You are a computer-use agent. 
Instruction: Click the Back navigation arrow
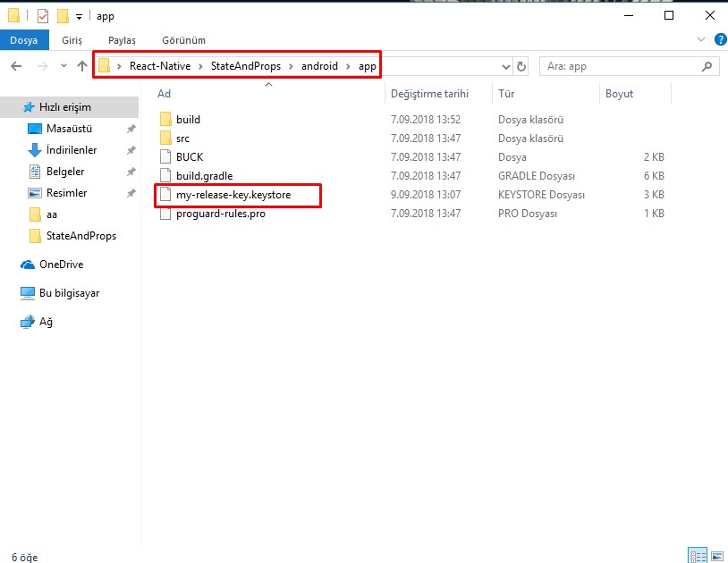point(16,66)
